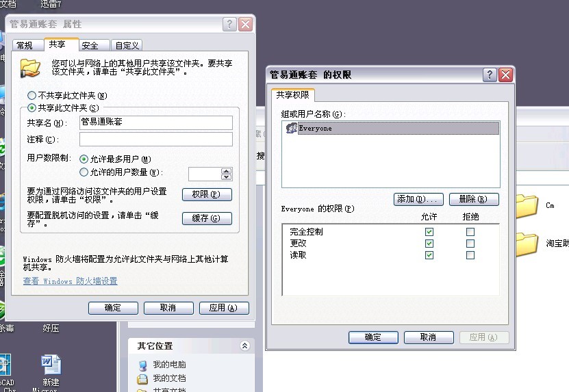Select 不共享此文件夹 radio option
The image size is (569, 392).
point(31,96)
